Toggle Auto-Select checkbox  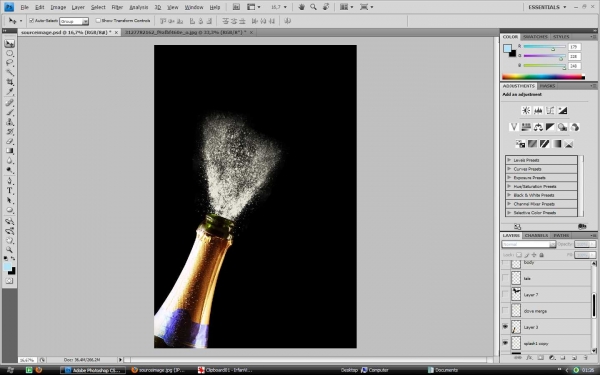tap(31, 21)
